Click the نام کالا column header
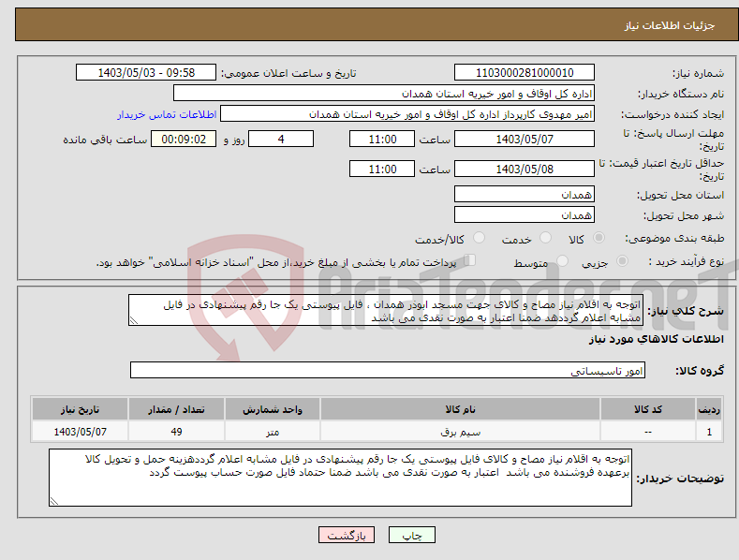 (x=460, y=409)
